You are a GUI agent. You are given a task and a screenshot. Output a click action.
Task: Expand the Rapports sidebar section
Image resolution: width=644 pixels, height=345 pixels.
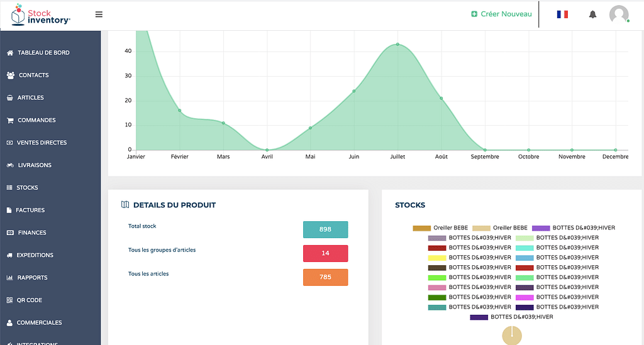tap(32, 278)
